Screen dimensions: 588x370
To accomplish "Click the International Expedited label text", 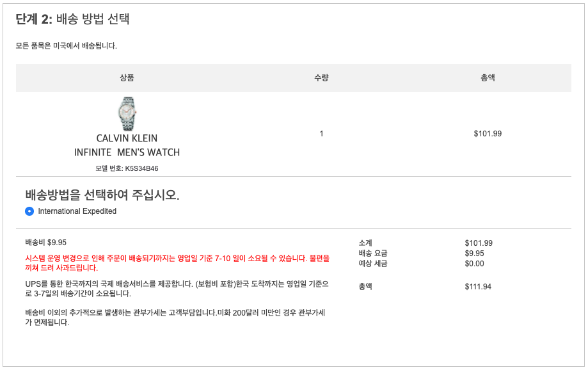I will (77, 211).
